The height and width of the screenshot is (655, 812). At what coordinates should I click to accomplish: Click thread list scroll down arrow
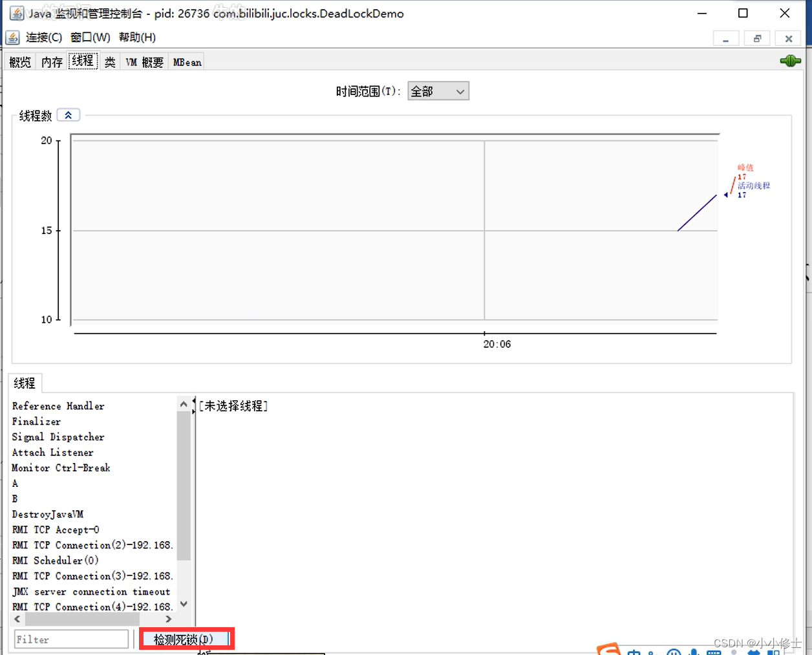pos(184,605)
